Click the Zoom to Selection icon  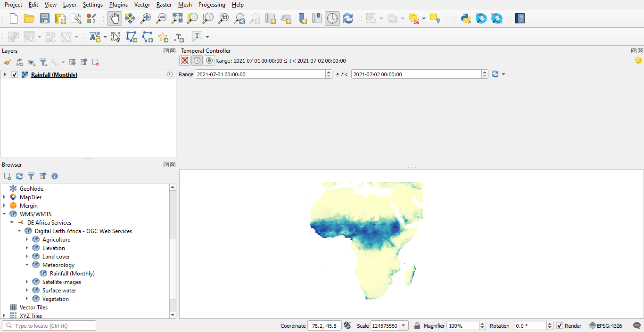192,18
